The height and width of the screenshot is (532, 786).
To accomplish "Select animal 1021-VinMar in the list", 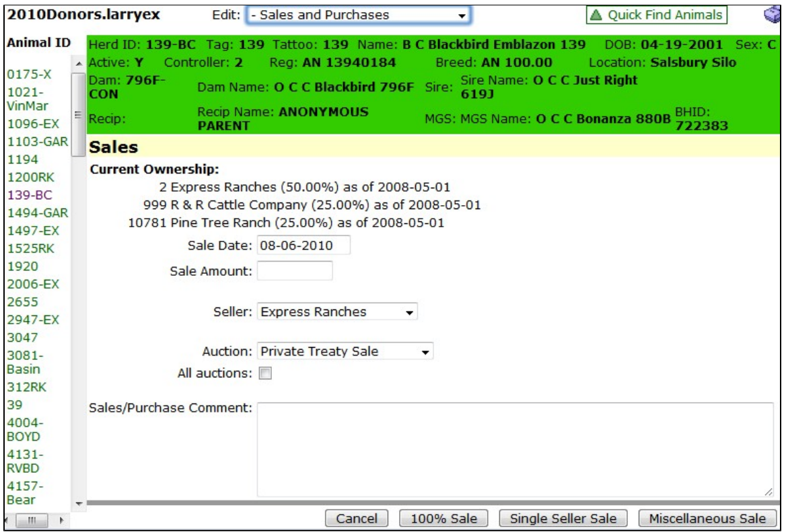I will [28, 99].
